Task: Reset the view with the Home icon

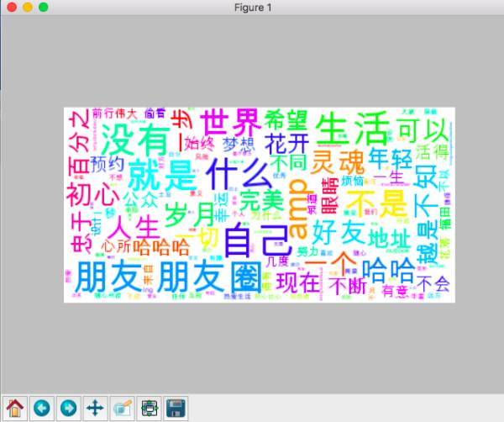Action: tap(15, 409)
